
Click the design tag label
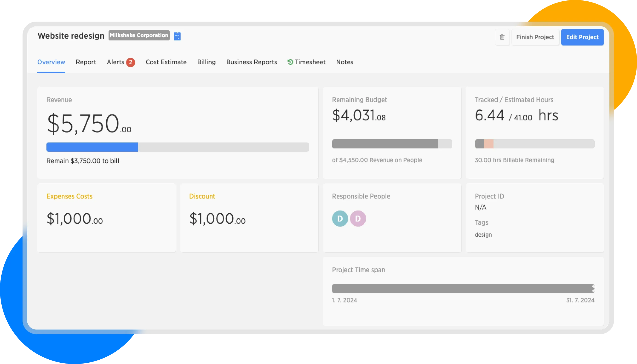point(483,235)
